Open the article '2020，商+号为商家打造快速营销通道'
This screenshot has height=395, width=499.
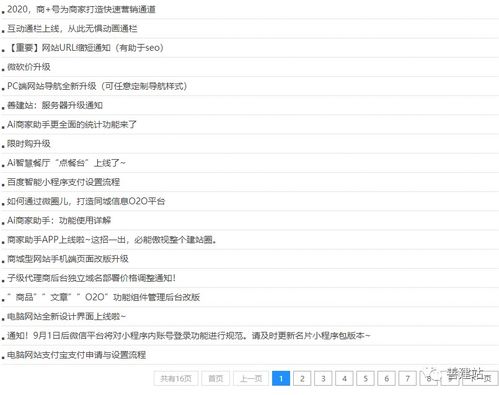(81, 9)
